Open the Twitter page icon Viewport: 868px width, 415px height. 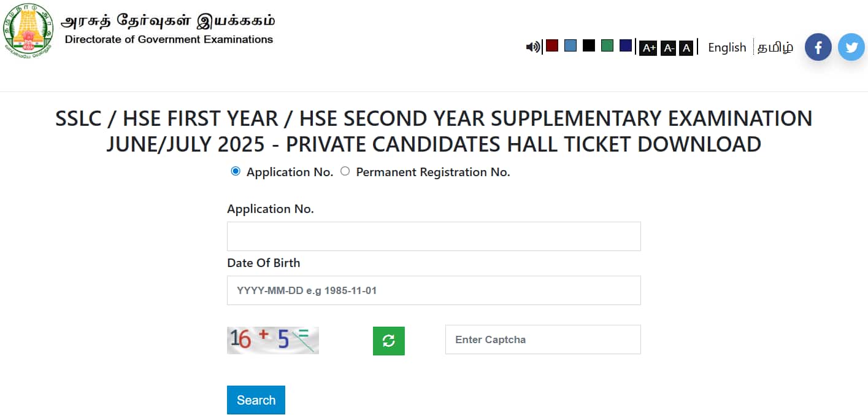point(851,47)
